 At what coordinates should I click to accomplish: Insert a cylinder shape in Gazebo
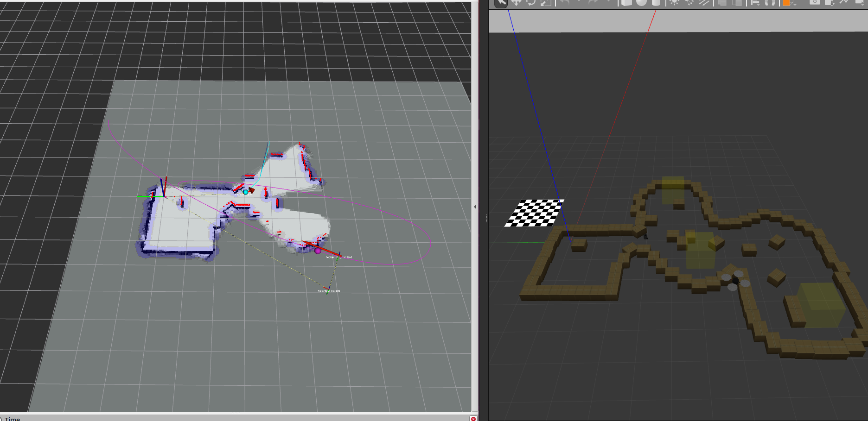pyautogui.click(x=656, y=2)
